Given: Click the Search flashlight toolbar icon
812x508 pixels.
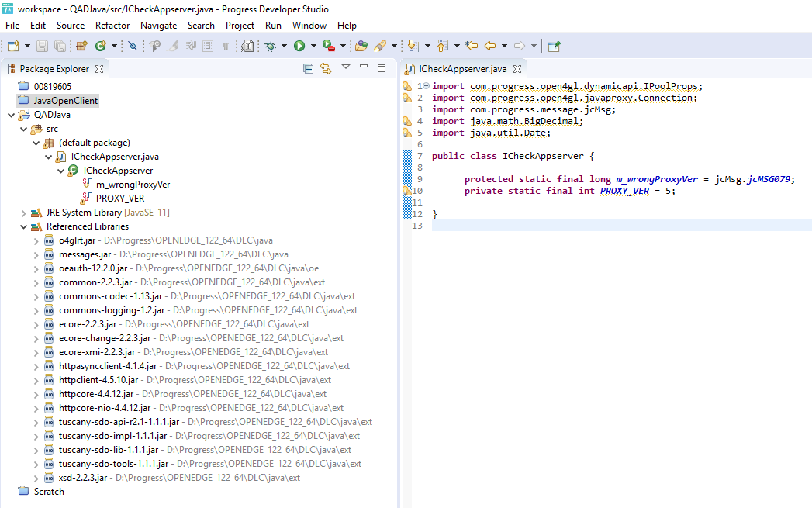Looking at the screenshot, I should click(x=380, y=46).
